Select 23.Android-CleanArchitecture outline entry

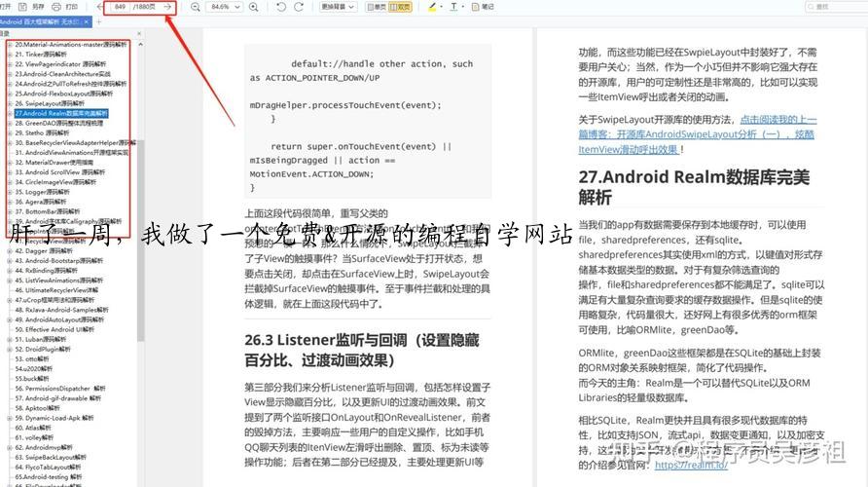click(x=62, y=74)
